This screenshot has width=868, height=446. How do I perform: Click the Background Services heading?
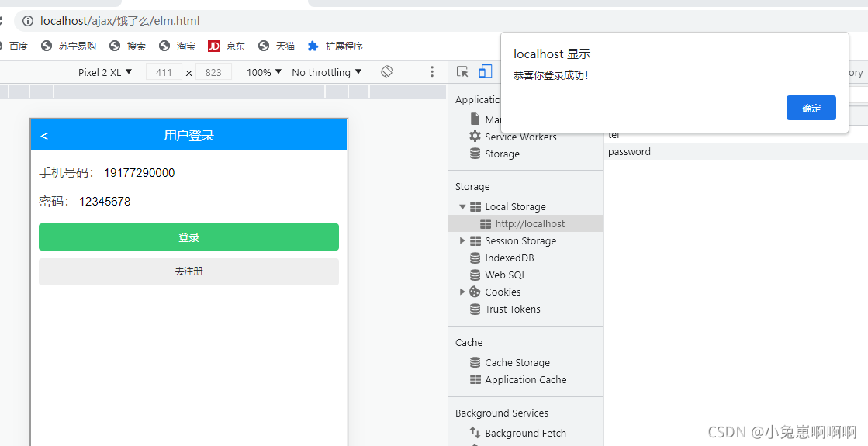(x=502, y=413)
